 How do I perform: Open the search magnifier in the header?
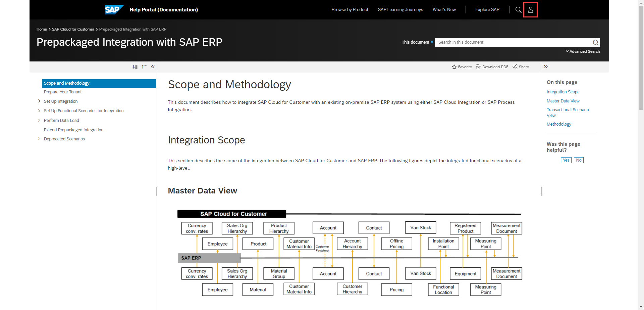[x=518, y=10]
